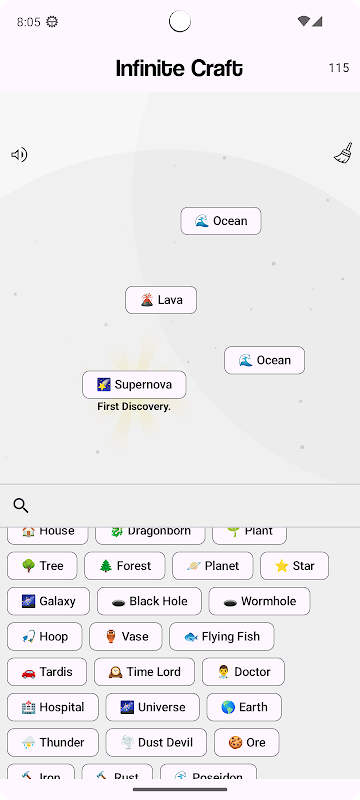Clear canvas with the broom icon
The image size is (360, 800).
(343, 153)
